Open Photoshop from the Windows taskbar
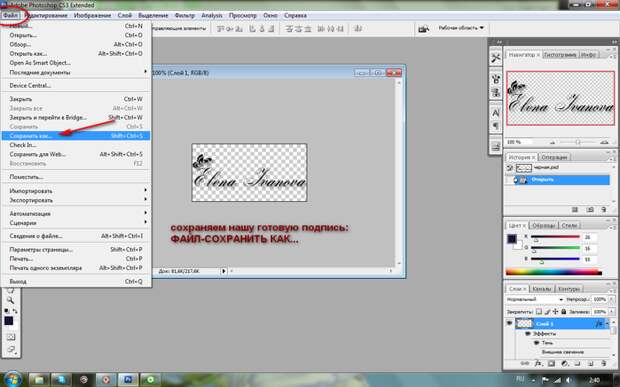This screenshot has height=387, width=620. click(128, 379)
